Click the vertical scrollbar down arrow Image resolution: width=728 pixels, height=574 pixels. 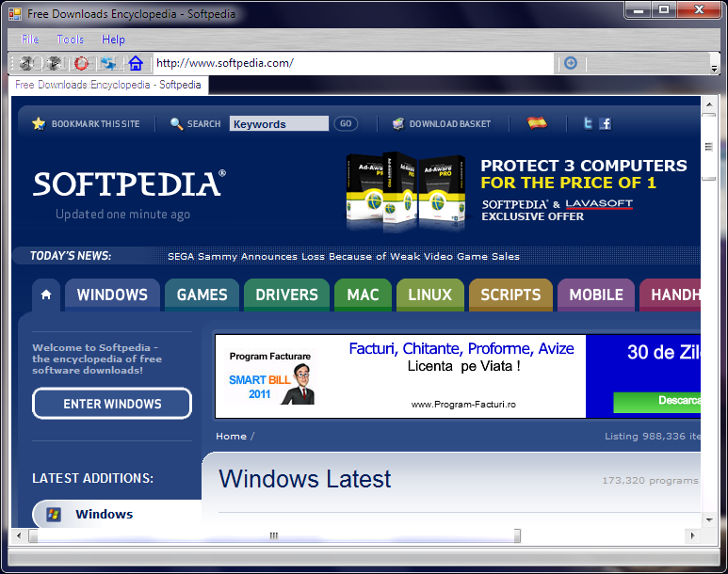[708, 520]
